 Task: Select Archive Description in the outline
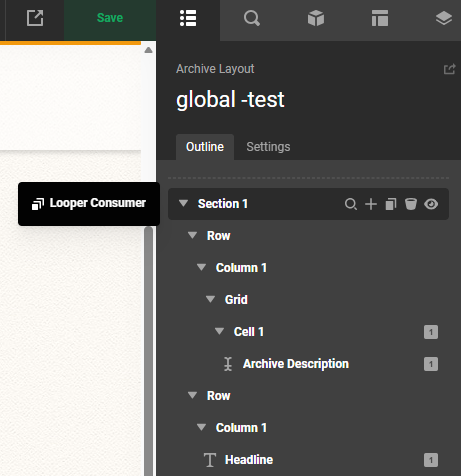[x=296, y=364]
